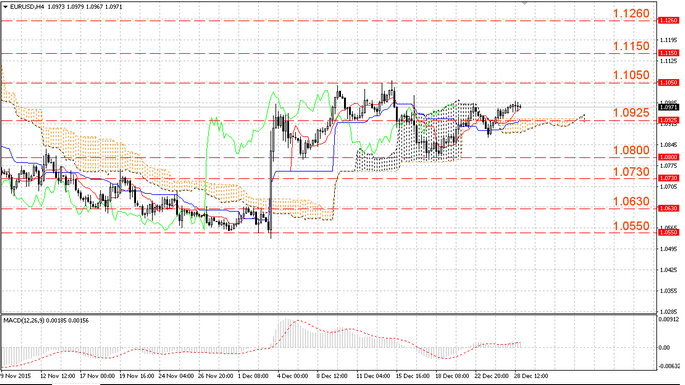
Task: Click the red 1.0730 tag on price axis
Action: coord(668,178)
